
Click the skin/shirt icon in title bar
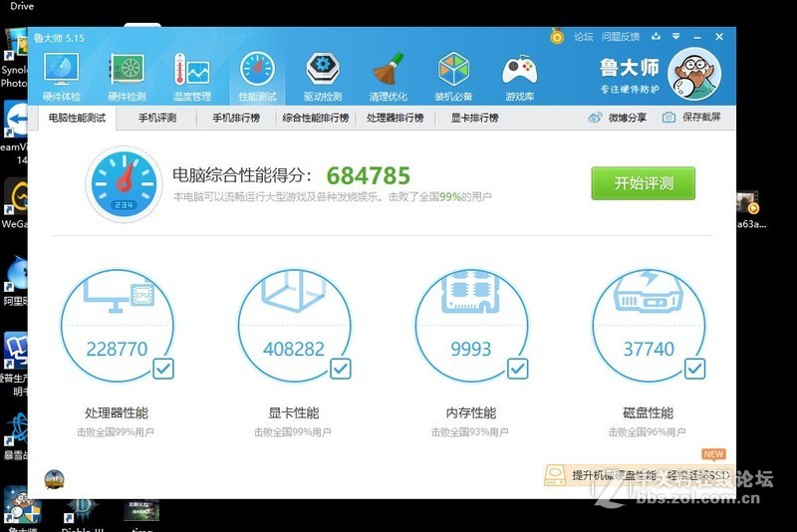[657, 36]
